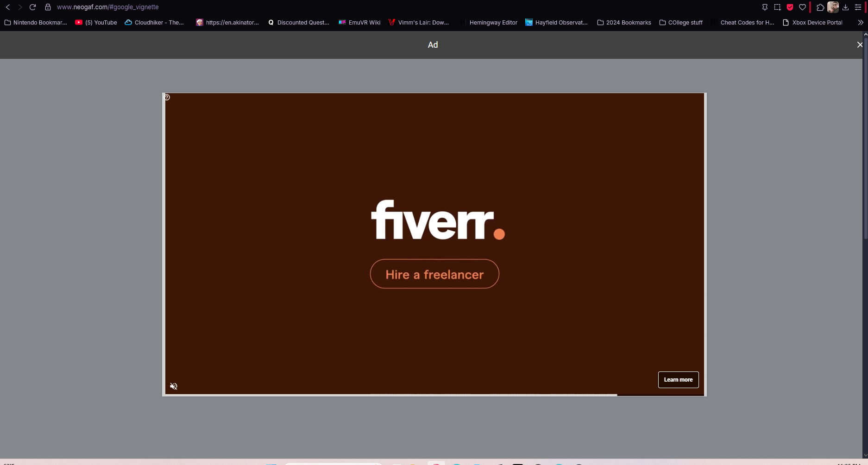The width and height of the screenshot is (868, 465).
Task: Show more bookmarks with the double chevron
Action: [861, 22]
